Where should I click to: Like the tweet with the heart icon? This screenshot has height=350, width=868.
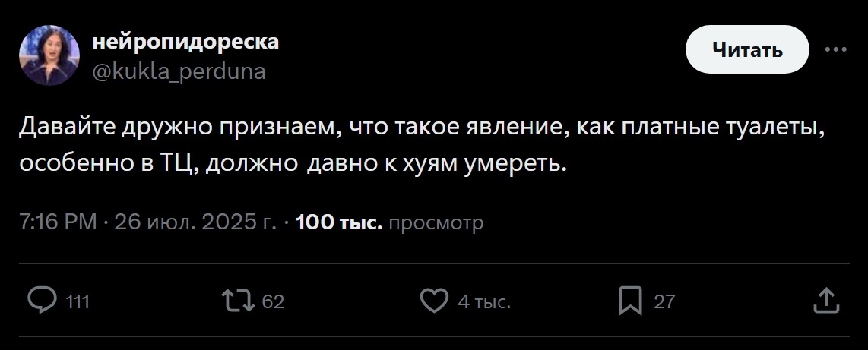435,301
